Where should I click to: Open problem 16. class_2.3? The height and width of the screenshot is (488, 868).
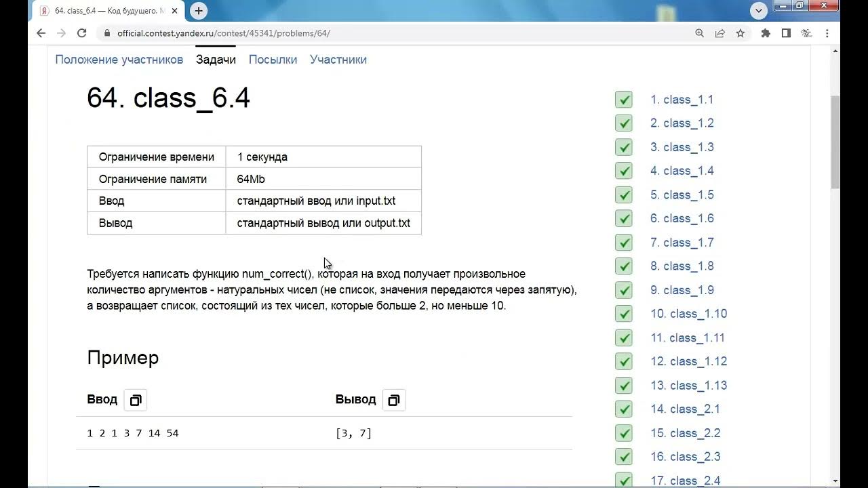coord(685,457)
